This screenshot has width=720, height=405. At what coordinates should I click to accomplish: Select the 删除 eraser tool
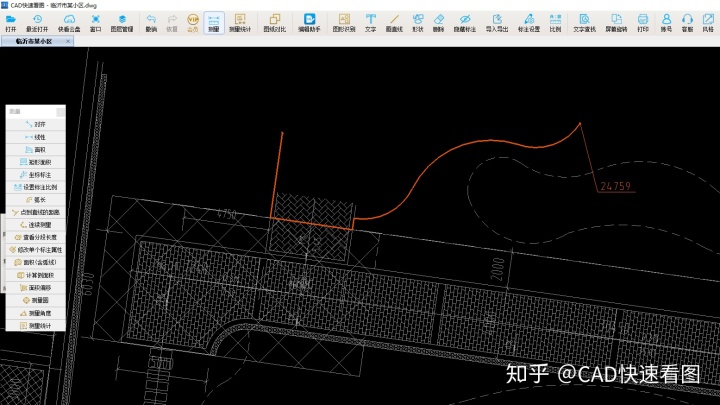pos(439,22)
